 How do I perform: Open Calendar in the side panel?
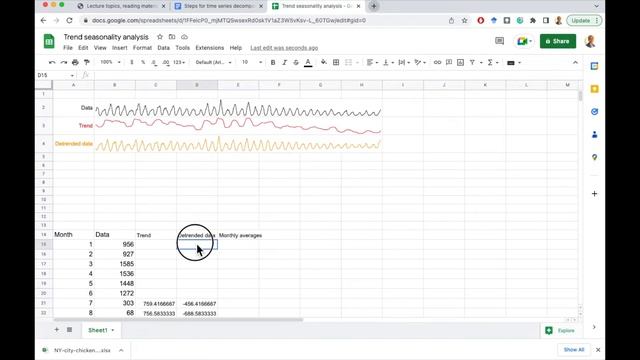point(594,66)
